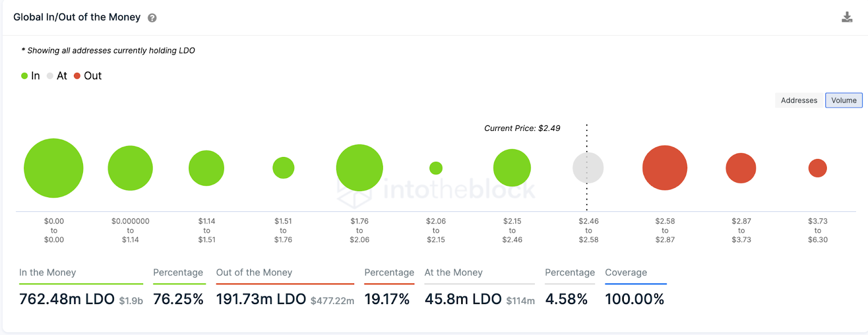Image resolution: width=868 pixels, height=335 pixels.
Task: Click the In the Money 762.48m LDO value
Action: (67, 299)
